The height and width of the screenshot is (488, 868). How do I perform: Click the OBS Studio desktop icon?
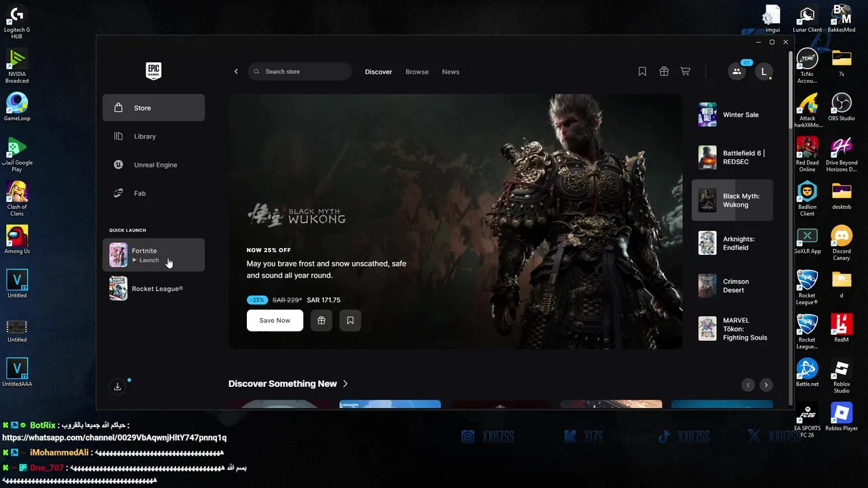pyautogui.click(x=842, y=107)
